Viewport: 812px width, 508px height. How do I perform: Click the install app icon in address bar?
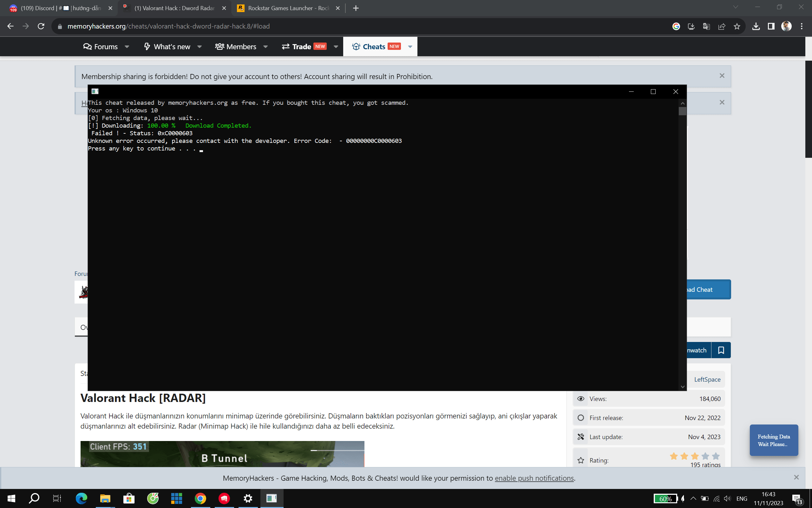click(691, 26)
